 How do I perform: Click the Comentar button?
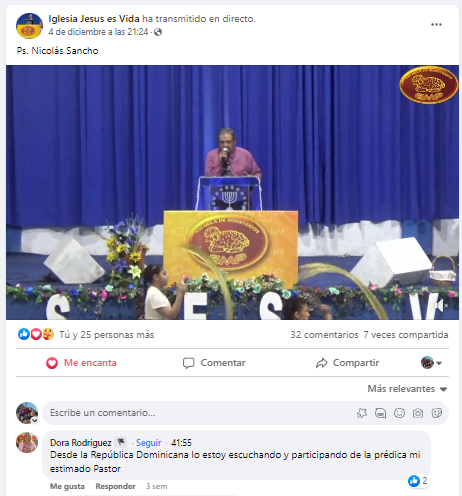214,363
